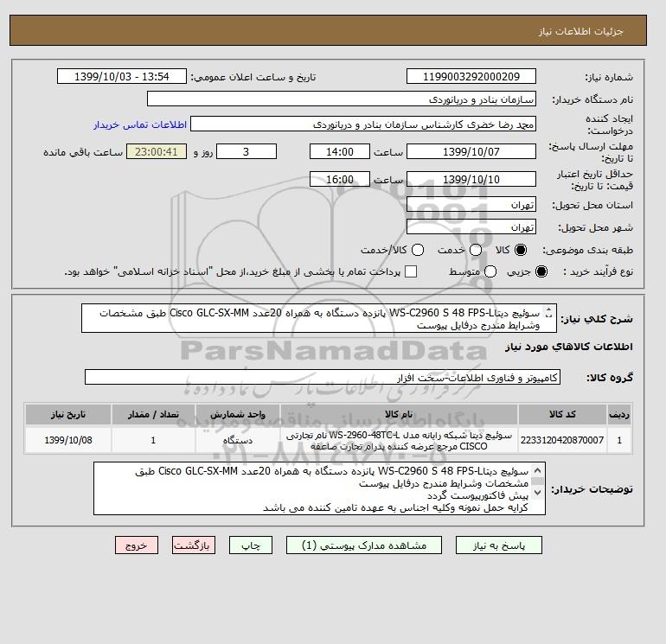Click the 'تاریخ نیاز' column header

[68, 414]
